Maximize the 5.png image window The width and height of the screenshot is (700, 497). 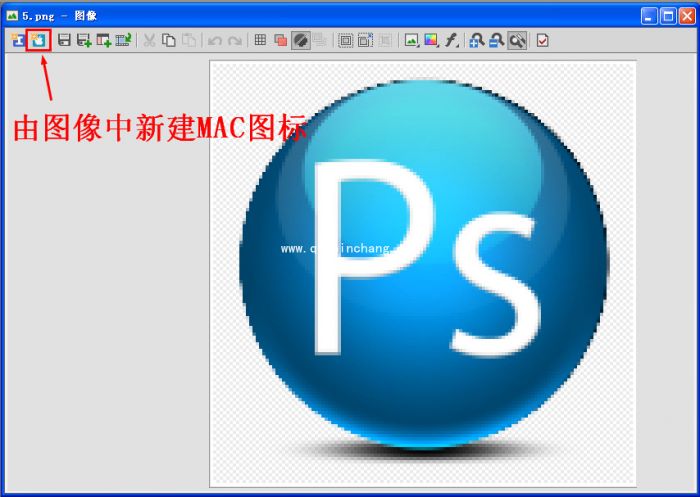(x=668, y=17)
